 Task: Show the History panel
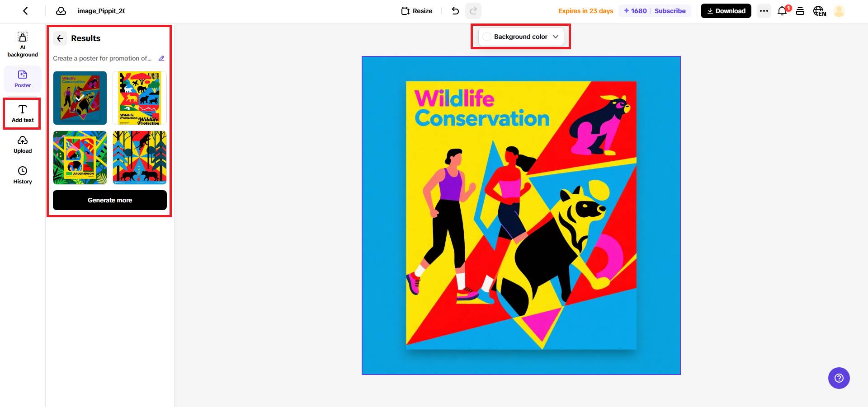[x=23, y=175]
